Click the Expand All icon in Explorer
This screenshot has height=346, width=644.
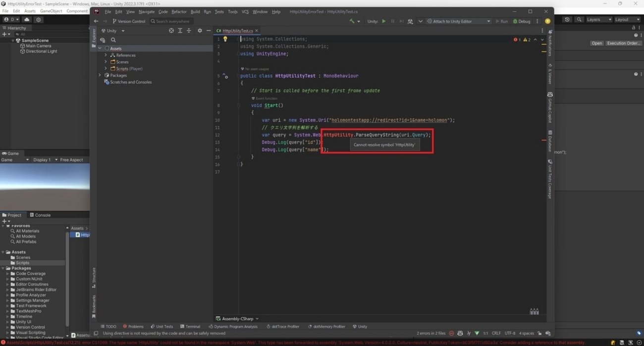tap(180, 31)
